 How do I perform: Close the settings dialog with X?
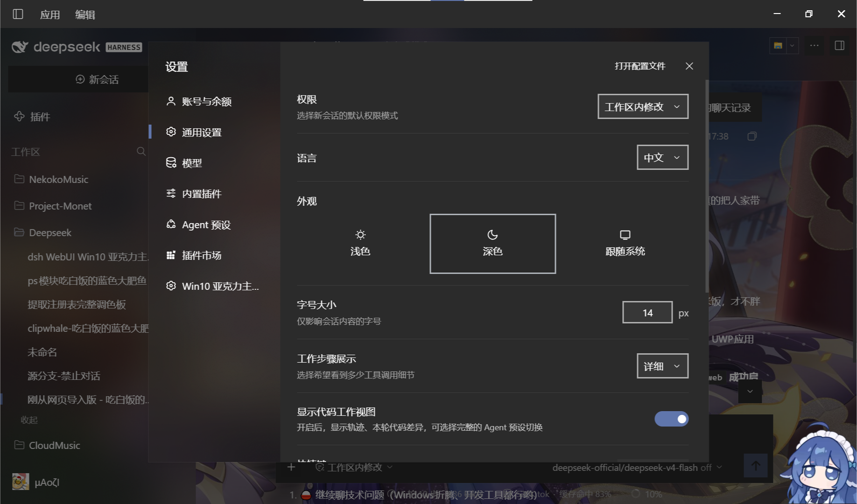[x=689, y=66]
